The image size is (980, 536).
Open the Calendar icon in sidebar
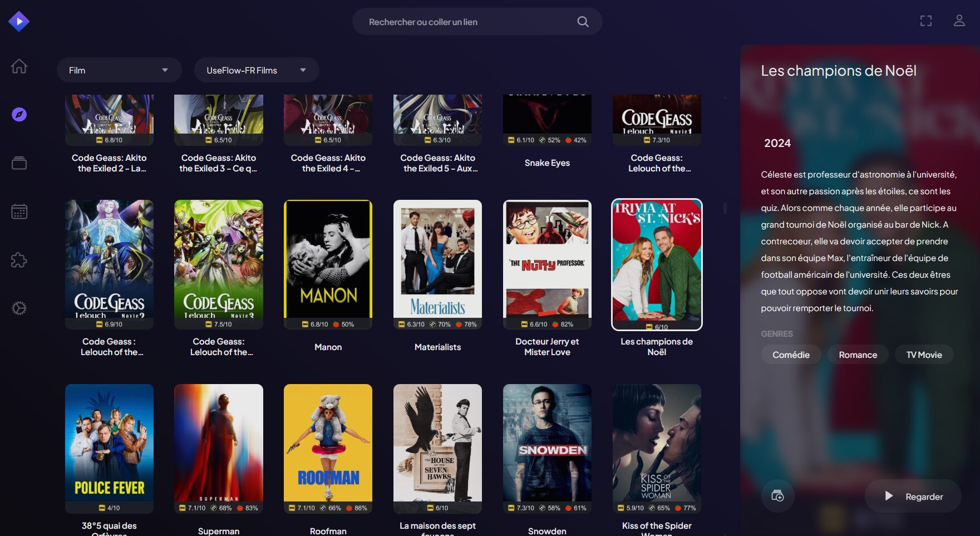click(19, 212)
